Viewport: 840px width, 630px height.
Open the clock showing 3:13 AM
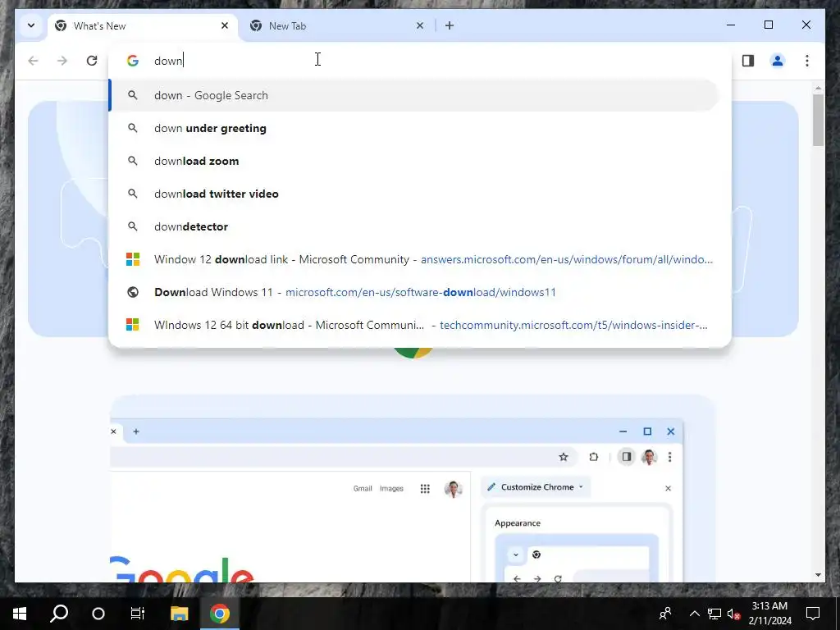click(769, 614)
